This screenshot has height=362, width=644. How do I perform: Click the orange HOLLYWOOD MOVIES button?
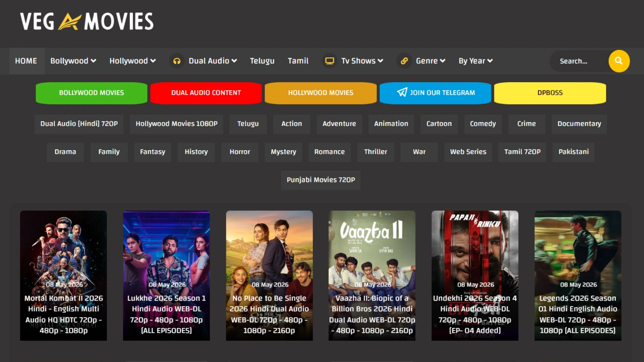coord(321,93)
